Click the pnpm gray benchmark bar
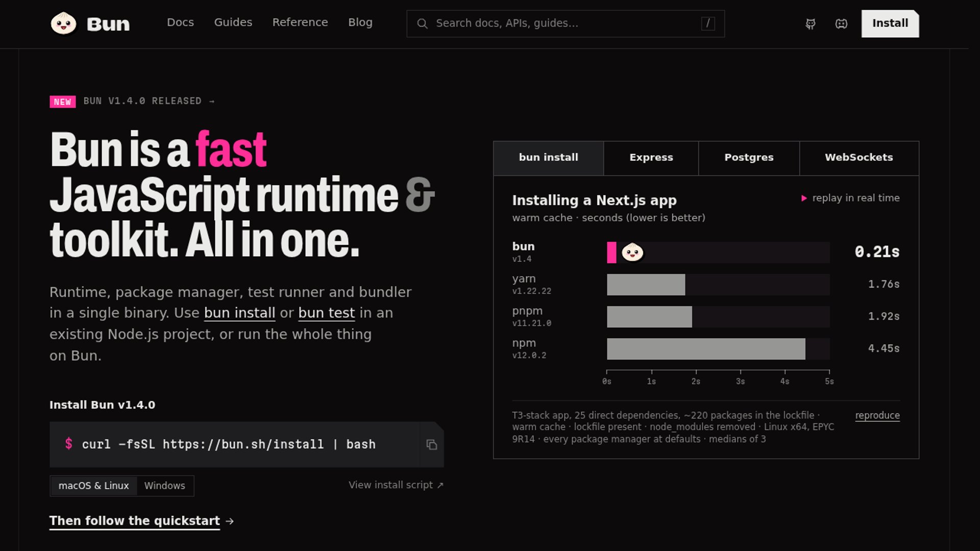This screenshot has width=980, height=551. tap(649, 317)
